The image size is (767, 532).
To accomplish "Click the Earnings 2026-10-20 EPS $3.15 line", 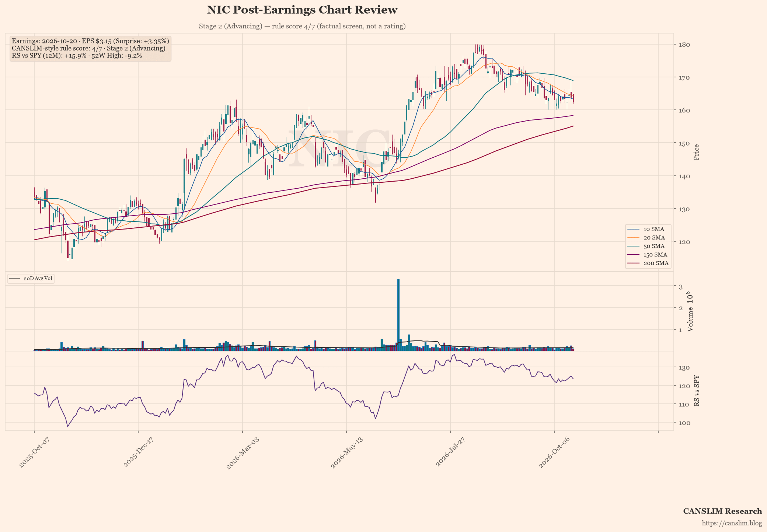I will [x=90, y=41].
